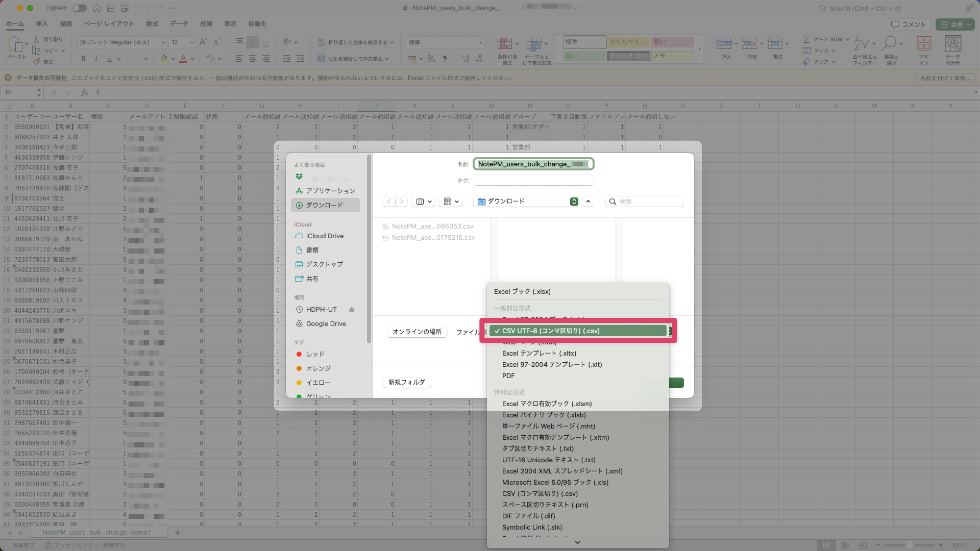This screenshot has width=980, height=551.
Task: Open the column view mode dropdown
Action: click(x=424, y=202)
